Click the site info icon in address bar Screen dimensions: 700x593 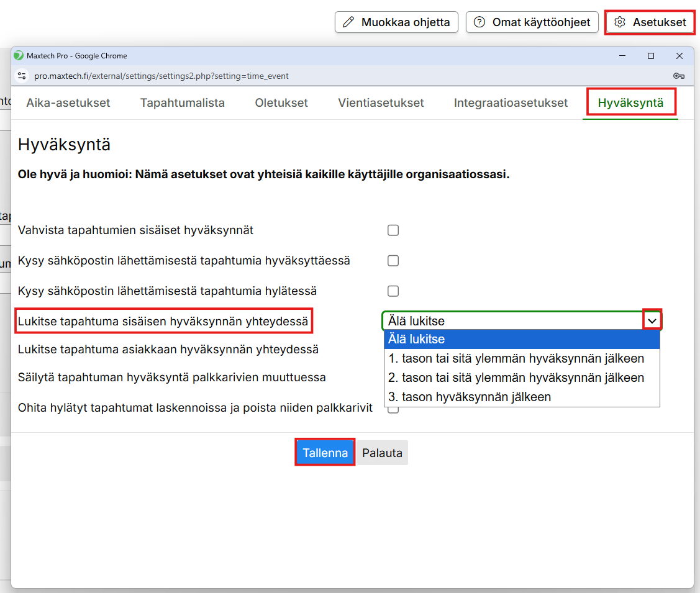click(22, 76)
